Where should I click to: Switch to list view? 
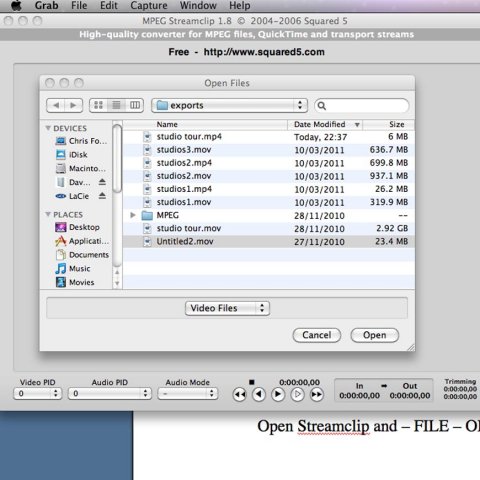coord(116,105)
